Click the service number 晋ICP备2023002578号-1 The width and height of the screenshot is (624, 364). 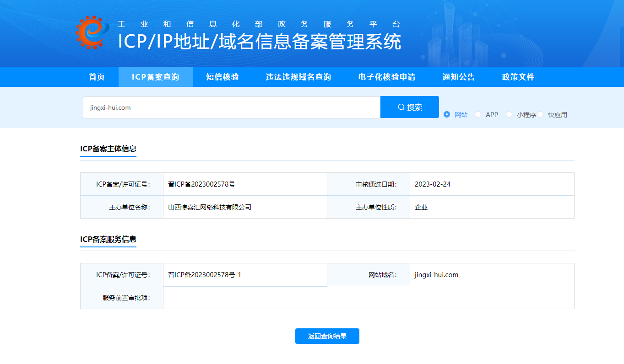pos(205,275)
